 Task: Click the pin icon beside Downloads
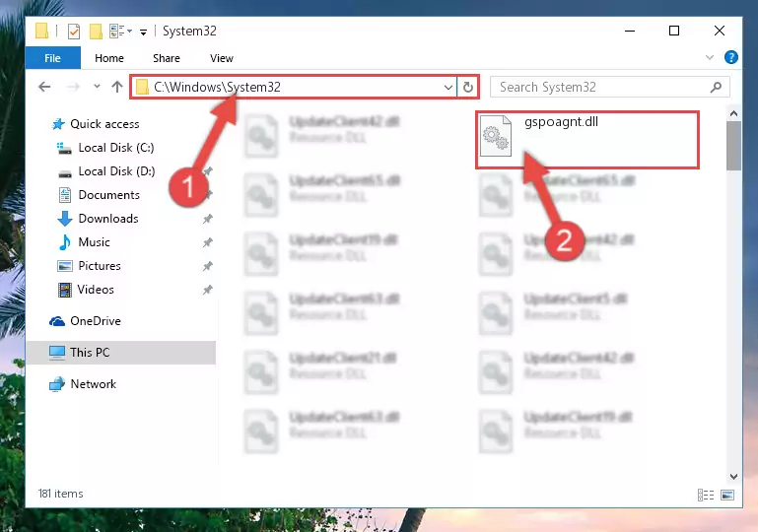(207, 219)
